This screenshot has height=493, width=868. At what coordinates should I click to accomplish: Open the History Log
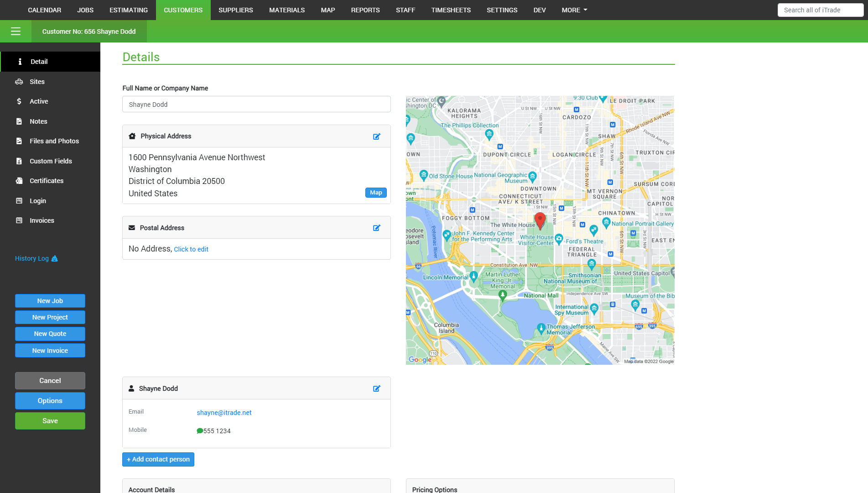pos(32,258)
